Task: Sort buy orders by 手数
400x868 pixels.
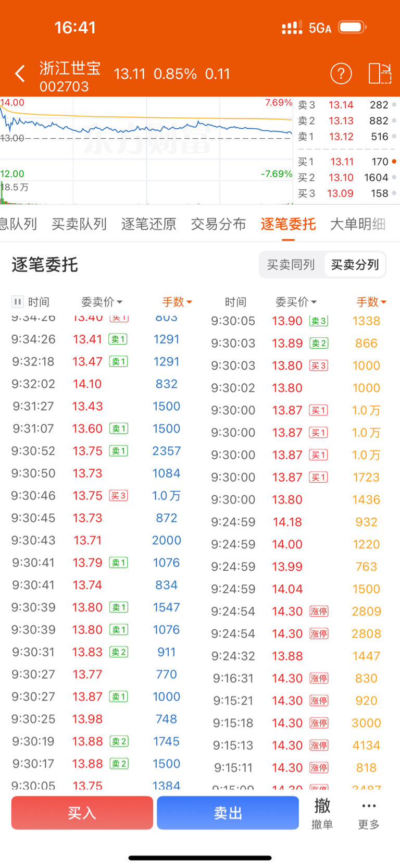Action: [x=371, y=302]
